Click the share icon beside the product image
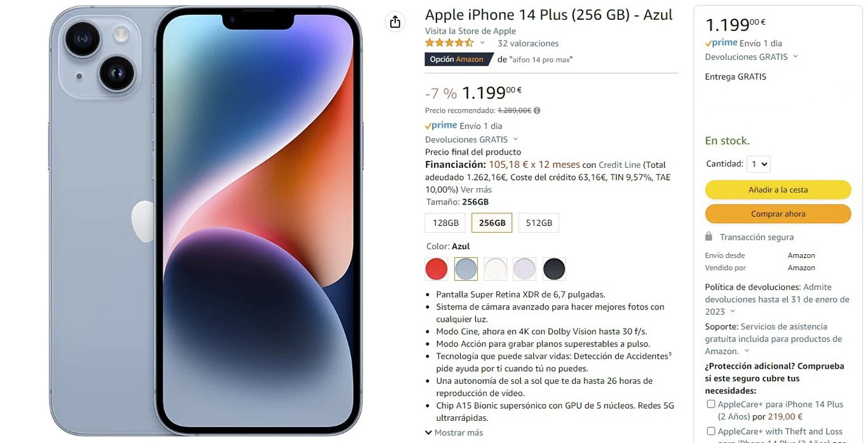The height and width of the screenshot is (443, 868). click(395, 22)
